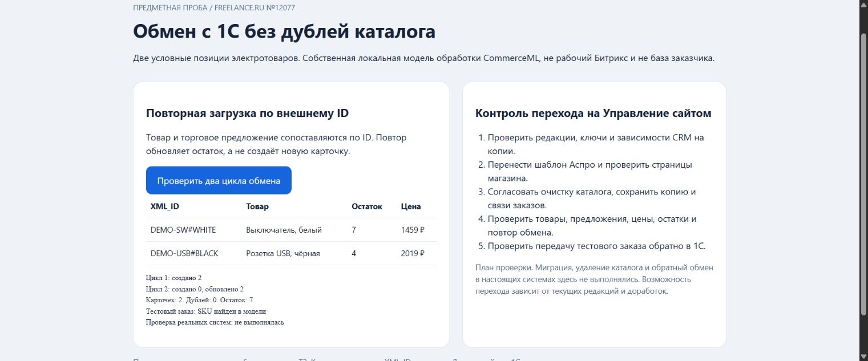Click 'Контроль перехода на Управление сайтом' heading
868x361 pixels.
pyautogui.click(x=594, y=113)
